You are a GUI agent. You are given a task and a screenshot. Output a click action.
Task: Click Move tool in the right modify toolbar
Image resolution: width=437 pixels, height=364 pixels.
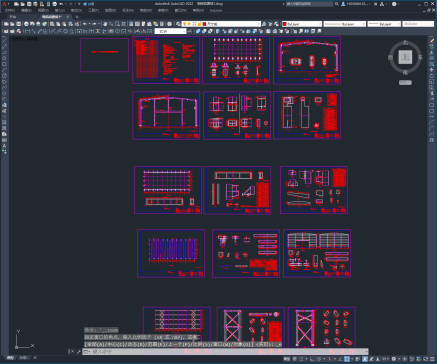432,70
